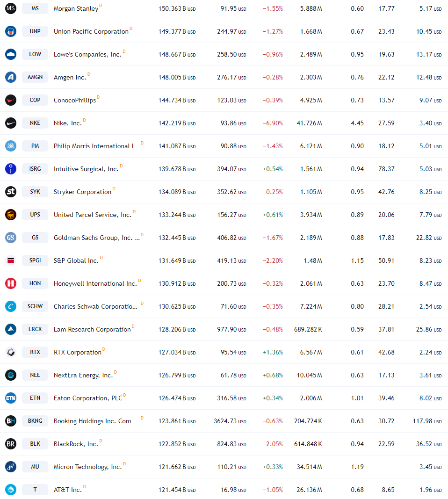Select the MS ticker badge
Screen dimensions: 448x499
point(35,8)
